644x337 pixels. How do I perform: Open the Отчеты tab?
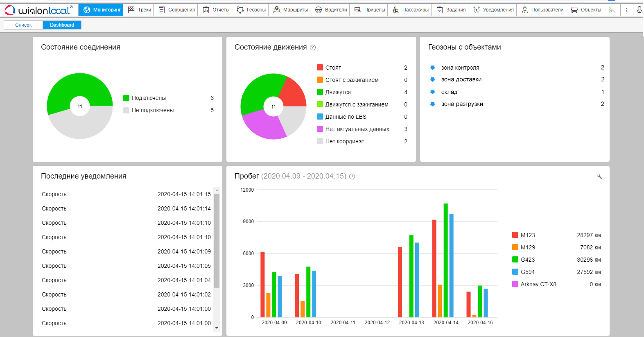coord(216,10)
